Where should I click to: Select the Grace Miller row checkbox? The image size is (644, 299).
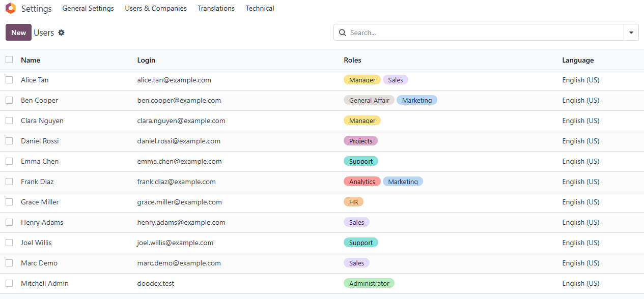point(9,202)
